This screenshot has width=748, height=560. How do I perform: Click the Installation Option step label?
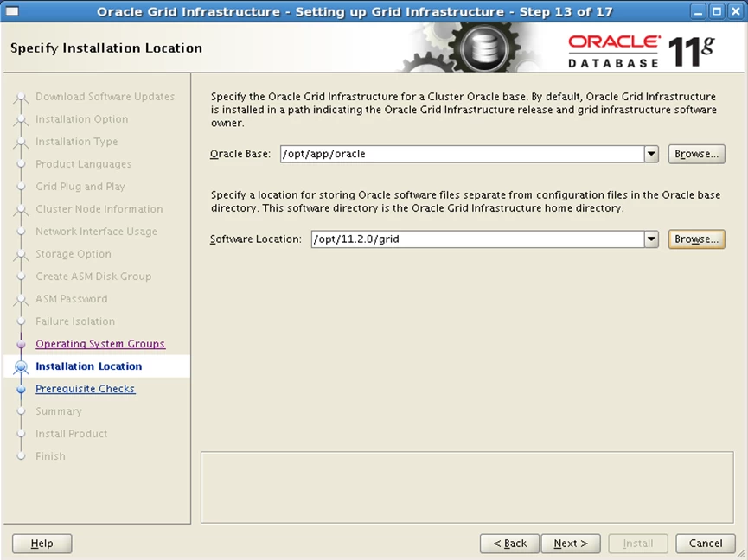[82, 118]
